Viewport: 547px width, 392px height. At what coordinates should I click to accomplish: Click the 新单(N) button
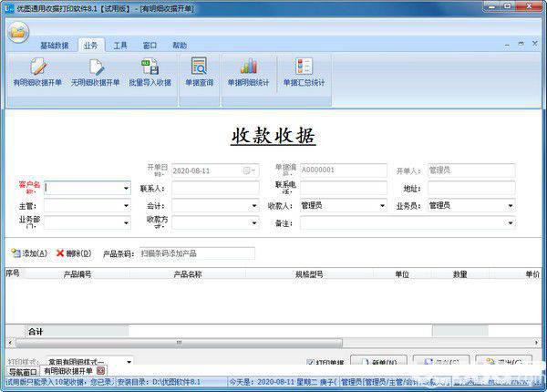(x=378, y=361)
